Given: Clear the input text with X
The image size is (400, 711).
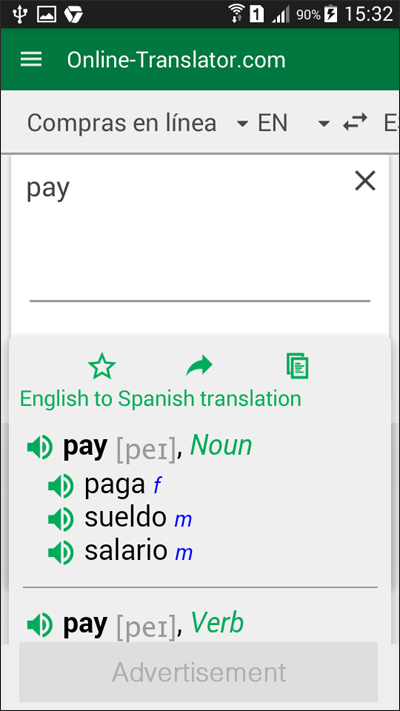Looking at the screenshot, I should coord(365,181).
